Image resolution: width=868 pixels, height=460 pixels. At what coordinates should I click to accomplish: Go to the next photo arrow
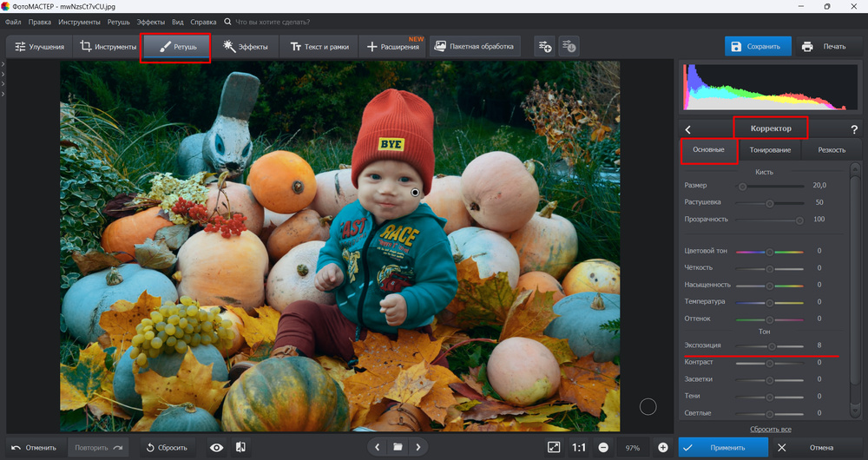pos(419,447)
